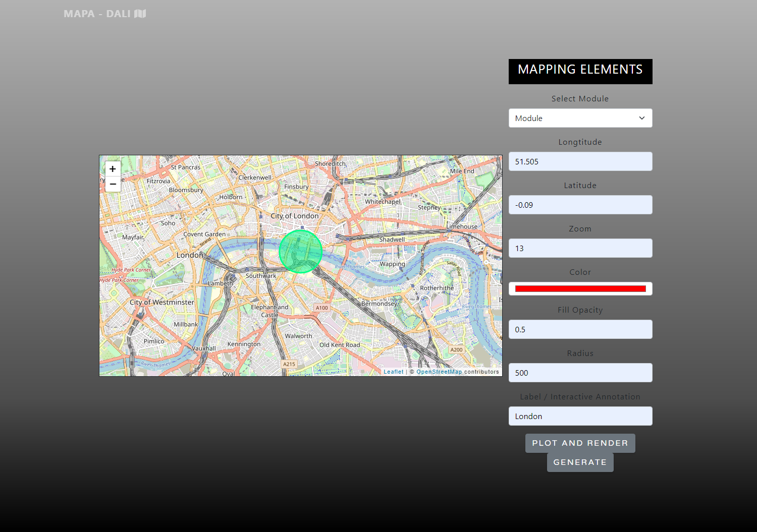This screenshot has width=757, height=532.
Task: Open the Leaflet attribution link
Action: pos(393,372)
